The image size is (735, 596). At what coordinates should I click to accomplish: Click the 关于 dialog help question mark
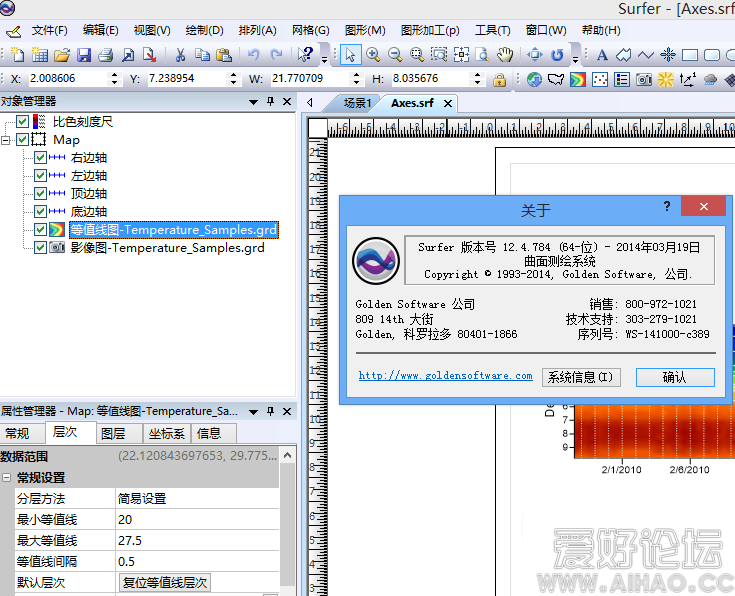click(x=667, y=206)
